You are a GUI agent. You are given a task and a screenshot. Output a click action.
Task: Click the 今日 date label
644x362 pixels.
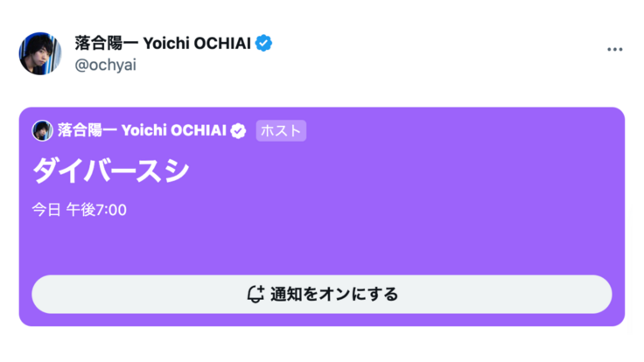[45, 210]
